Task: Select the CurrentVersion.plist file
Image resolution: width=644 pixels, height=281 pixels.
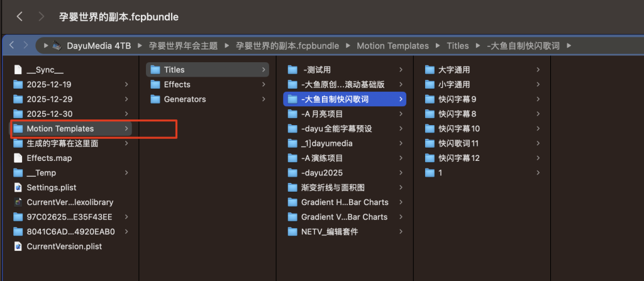Action: coord(64,246)
